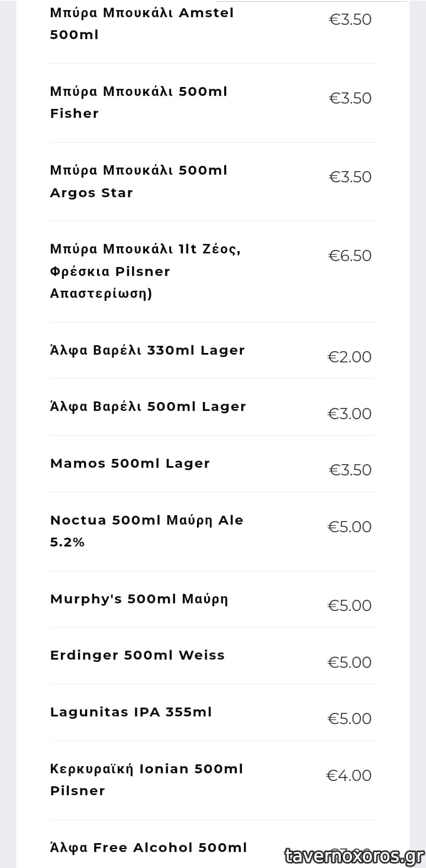Click the €3.50 price for Mamos Lager

tap(350, 470)
